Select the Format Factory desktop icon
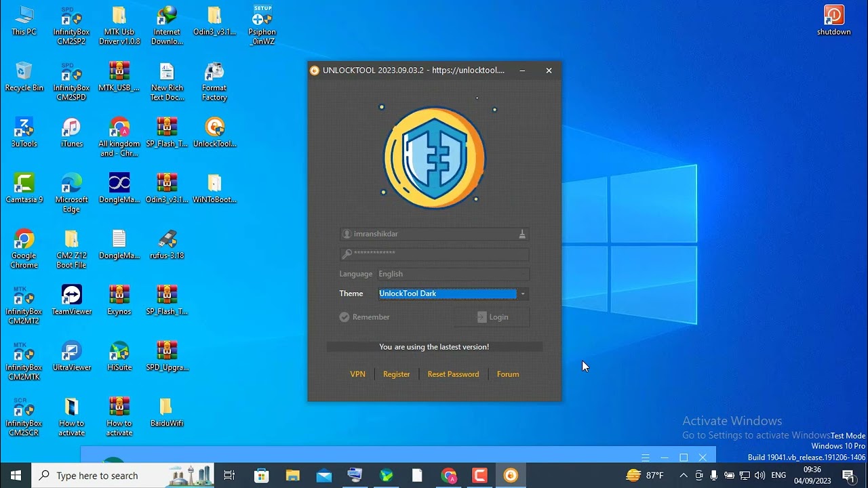The width and height of the screenshot is (868, 488). pos(214,81)
